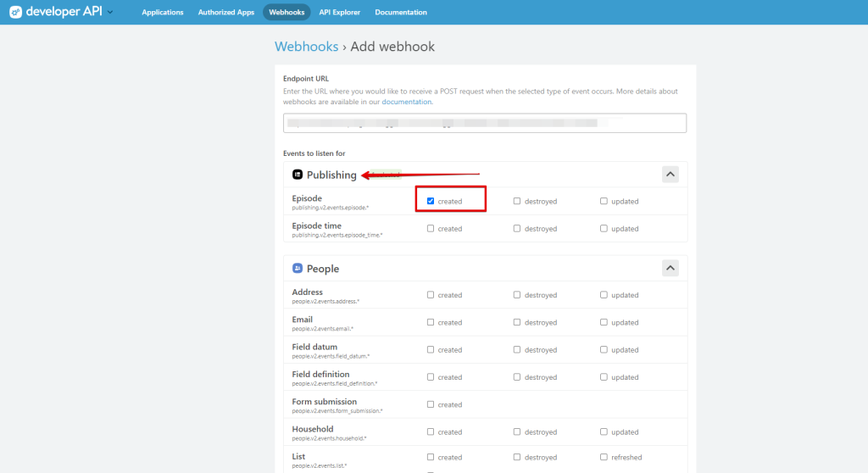Open the Applications tab
The image size is (868, 473).
pyautogui.click(x=163, y=13)
